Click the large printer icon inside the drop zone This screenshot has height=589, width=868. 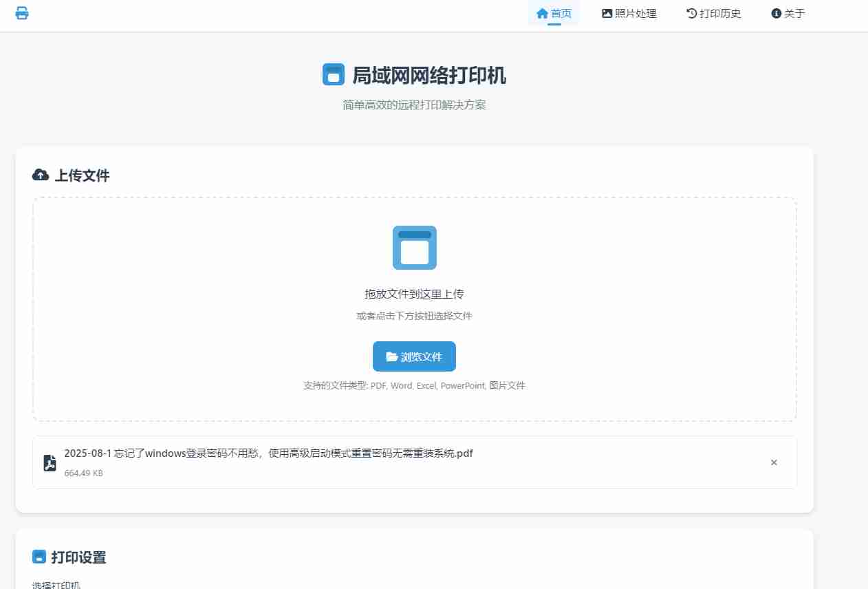(x=414, y=247)
